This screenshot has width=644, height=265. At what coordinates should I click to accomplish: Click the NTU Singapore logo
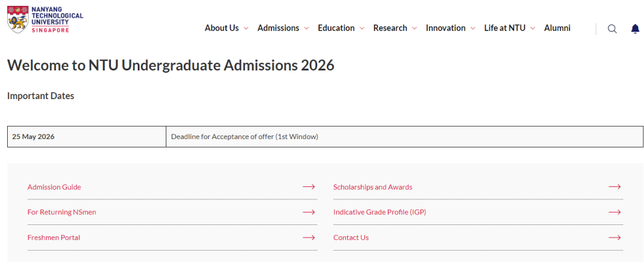coord(45,19)
